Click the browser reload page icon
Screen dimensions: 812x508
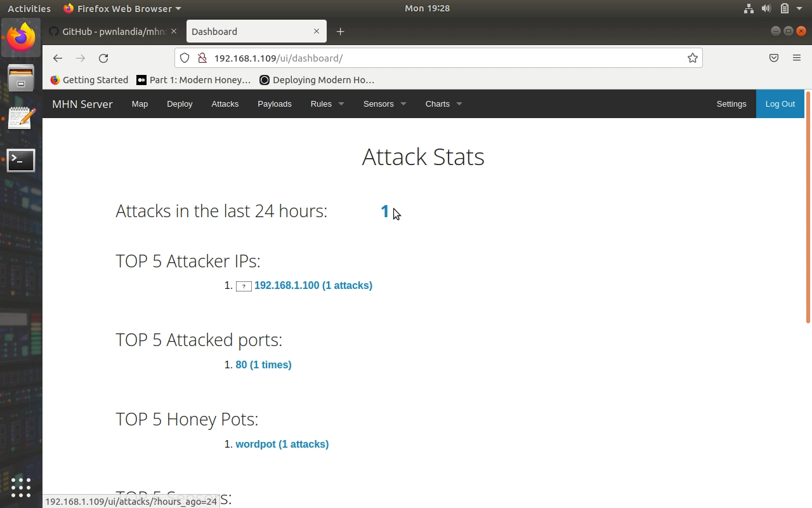(103, 58)
